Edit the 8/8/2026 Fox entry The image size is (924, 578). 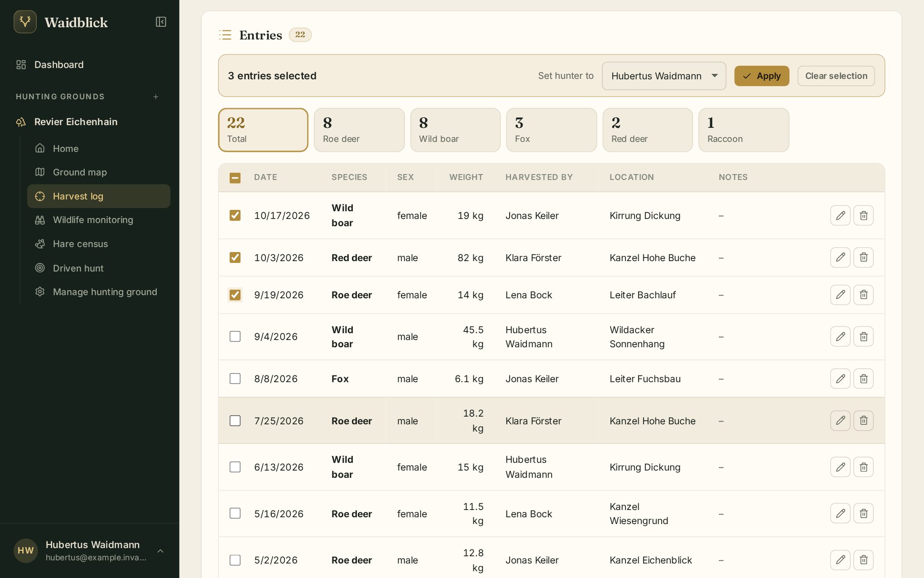click(840, 379)
